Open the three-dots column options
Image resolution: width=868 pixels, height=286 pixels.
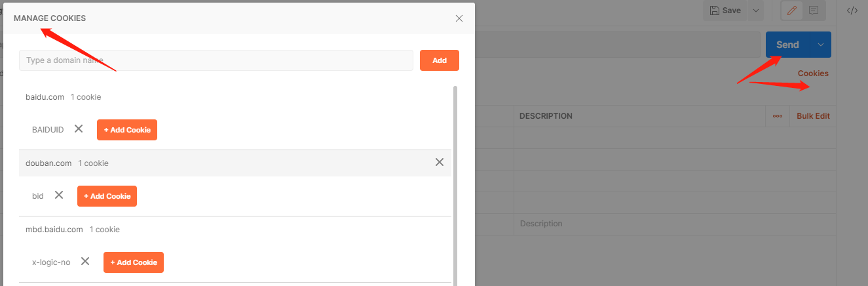[778, 116]
